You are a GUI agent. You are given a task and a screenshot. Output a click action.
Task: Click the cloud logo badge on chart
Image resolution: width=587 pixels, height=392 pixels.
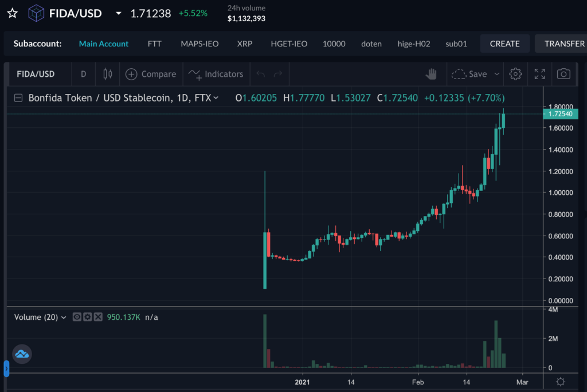pos(22,354)
